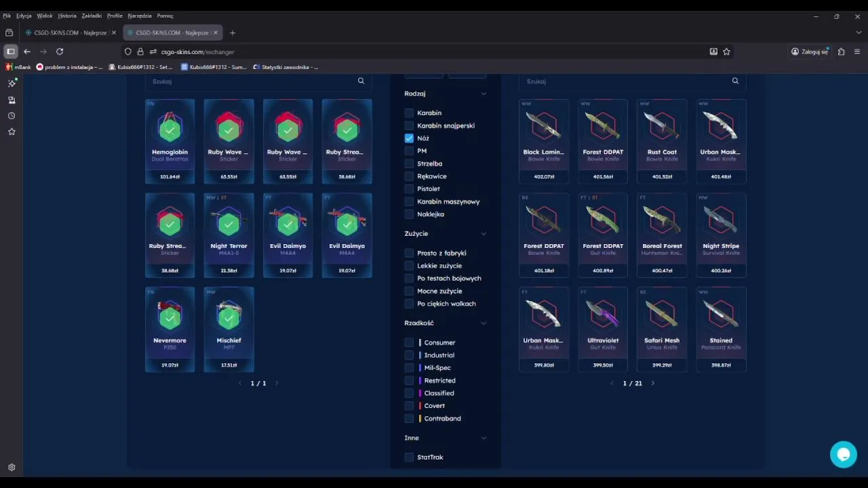Click the site lock icon
The width and height of the screenshot is (868, 488).
pyautogui.click(x=140, y=52)
